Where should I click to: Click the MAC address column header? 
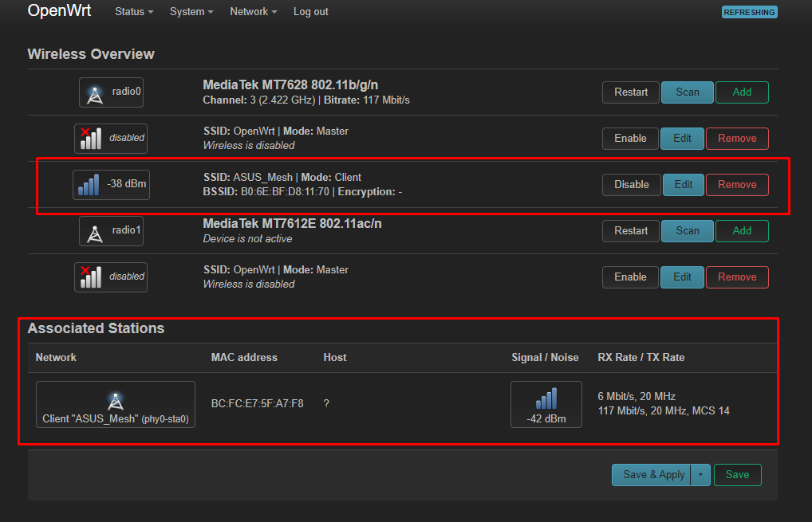244,358
